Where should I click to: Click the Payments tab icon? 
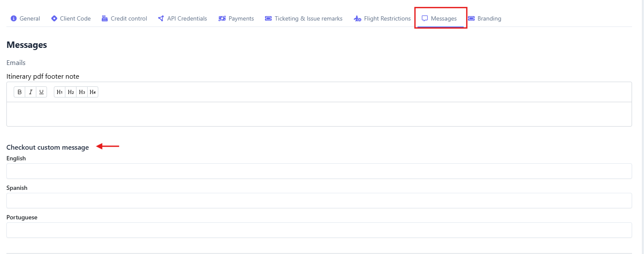tap(222, 18)
